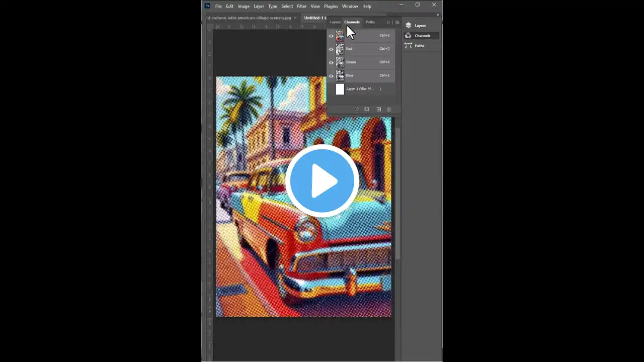This screenshot has height=362, width=644.
Task: Play the video with the blue play button
Action: click(x=322, y=181)
